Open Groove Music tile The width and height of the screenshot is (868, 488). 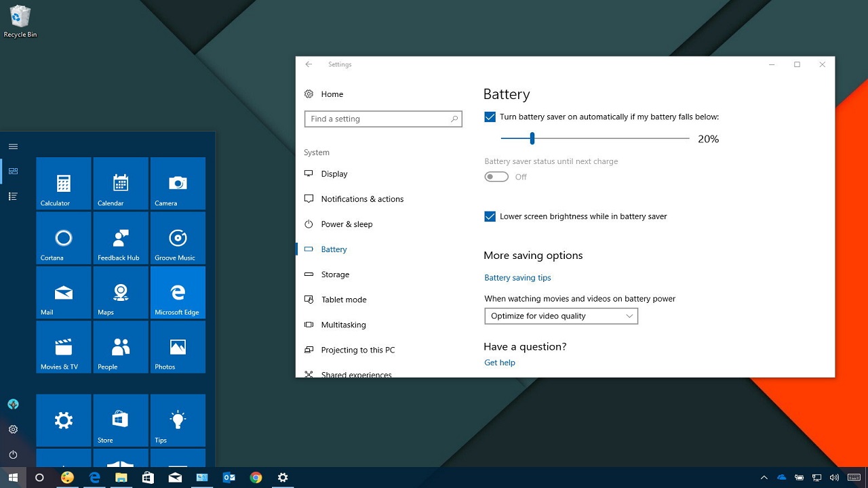coord(178,238)
